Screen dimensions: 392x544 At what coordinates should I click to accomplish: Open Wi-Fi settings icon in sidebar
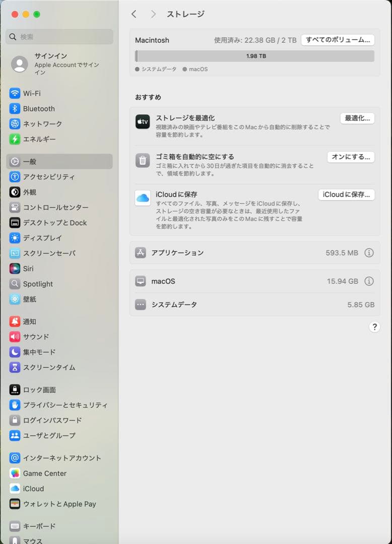tap(15, 93)
